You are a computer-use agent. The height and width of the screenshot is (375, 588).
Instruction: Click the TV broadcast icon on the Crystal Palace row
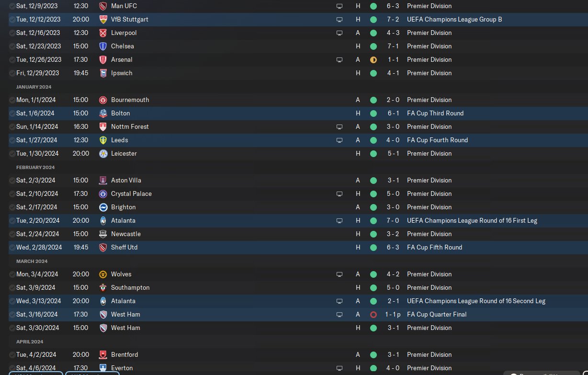click(x=339, y=194)
